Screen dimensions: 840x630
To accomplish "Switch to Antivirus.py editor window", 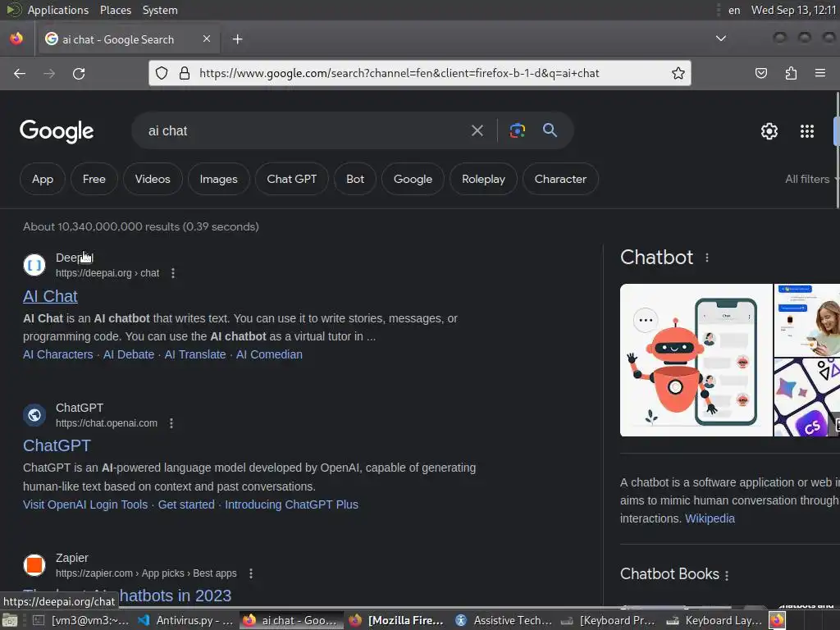I will [x=185, y=620].
